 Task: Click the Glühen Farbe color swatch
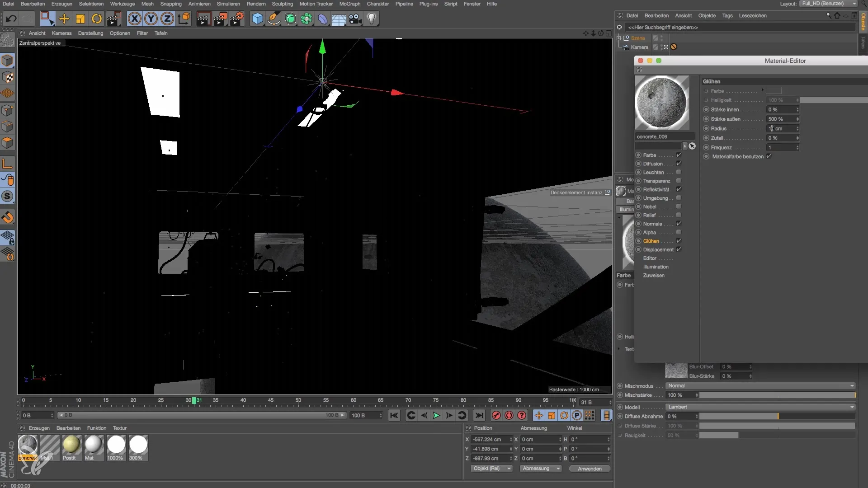click(774, 91)
